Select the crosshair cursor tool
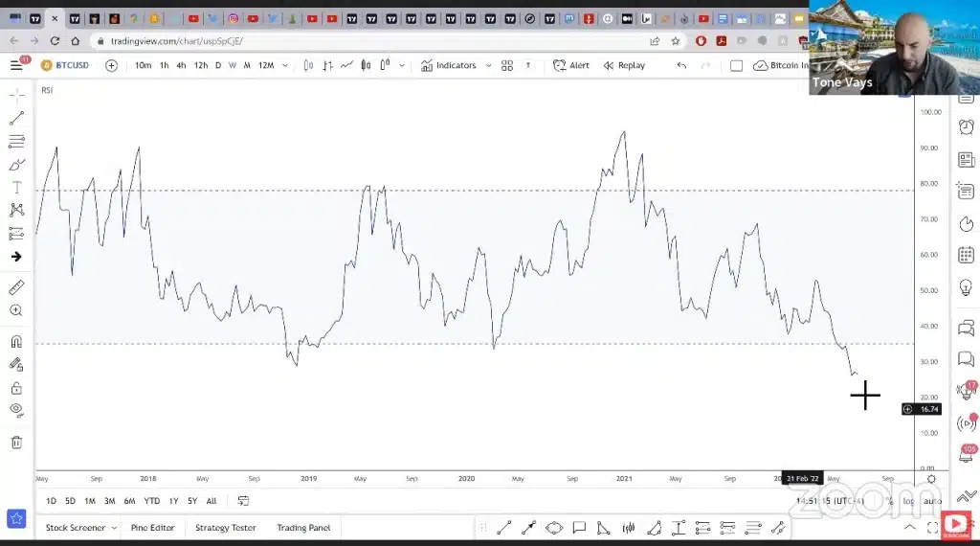This screenshot has width=980, height=546. (17, 95)
